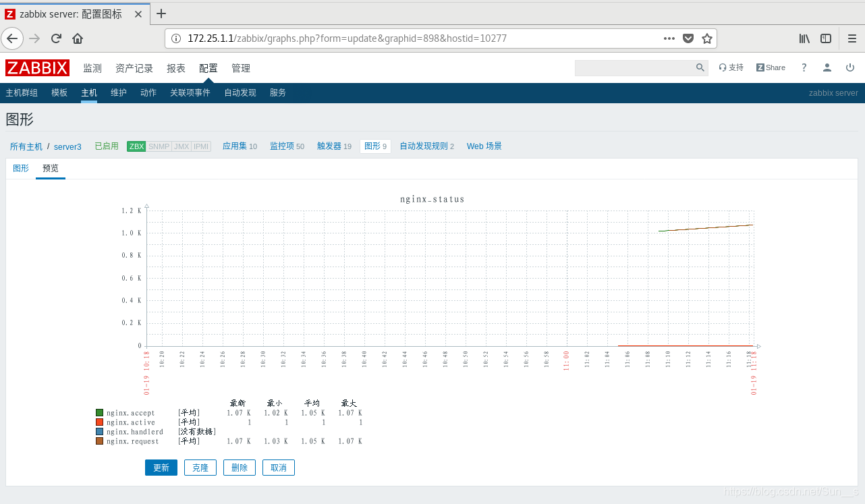Click the JMX availability badge
This screenshot has width=865, height=504.
coord(182,146)
